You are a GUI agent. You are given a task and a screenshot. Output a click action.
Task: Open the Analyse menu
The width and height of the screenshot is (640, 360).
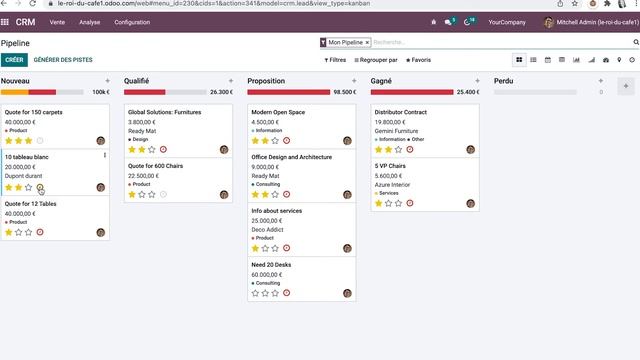click(89, 22)
